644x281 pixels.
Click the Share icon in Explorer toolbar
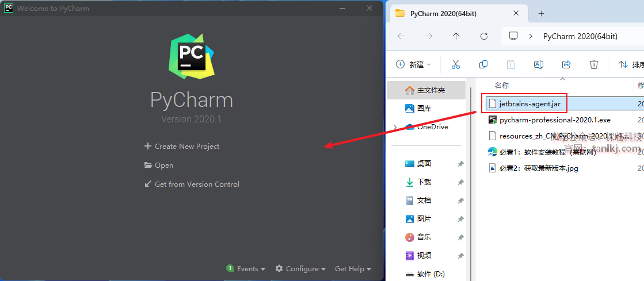point(566,64)
